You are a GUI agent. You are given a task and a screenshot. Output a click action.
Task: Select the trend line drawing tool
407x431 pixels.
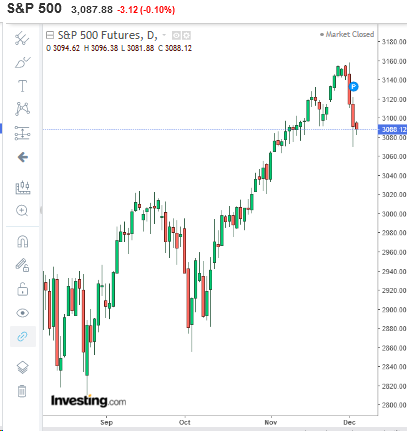[x=22, y=39]
